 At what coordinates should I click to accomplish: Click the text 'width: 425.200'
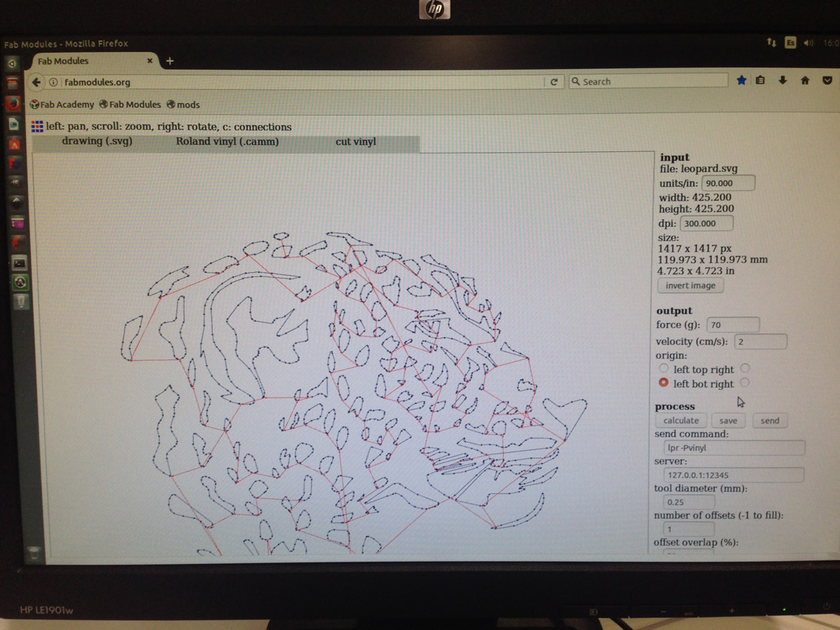pos(695,196)
